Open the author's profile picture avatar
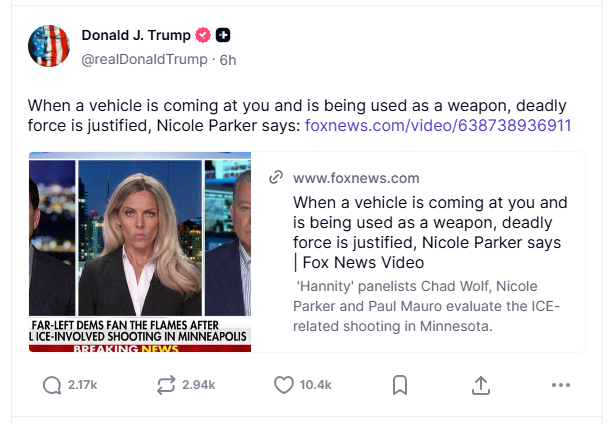612x424 pixels. tap(49, 46)
